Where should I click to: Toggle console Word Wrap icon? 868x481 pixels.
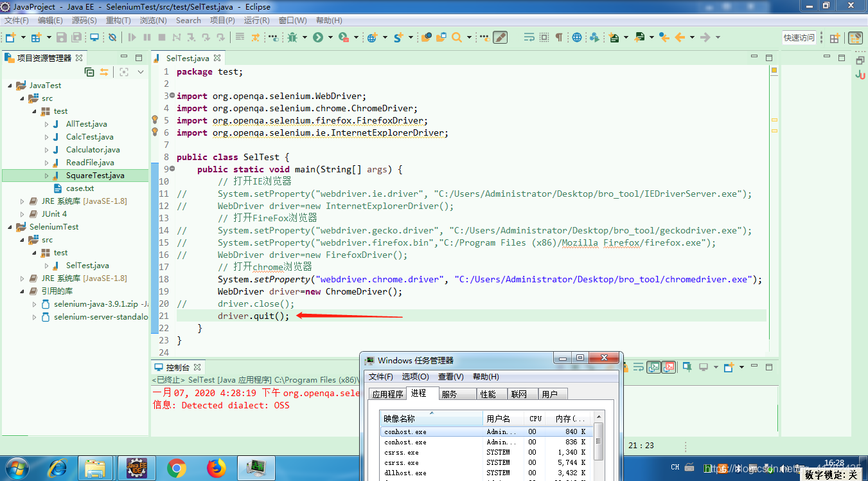tap(639, 367)
